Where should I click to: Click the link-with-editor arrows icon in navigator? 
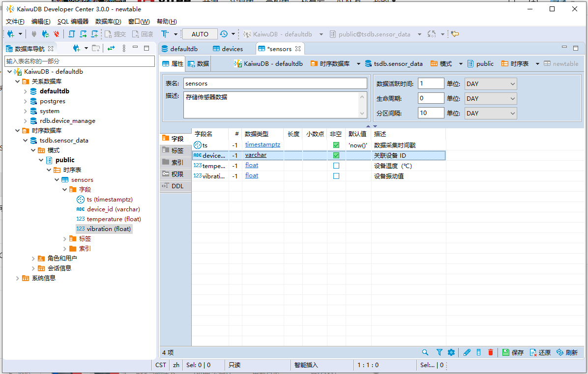click(111, 48)
